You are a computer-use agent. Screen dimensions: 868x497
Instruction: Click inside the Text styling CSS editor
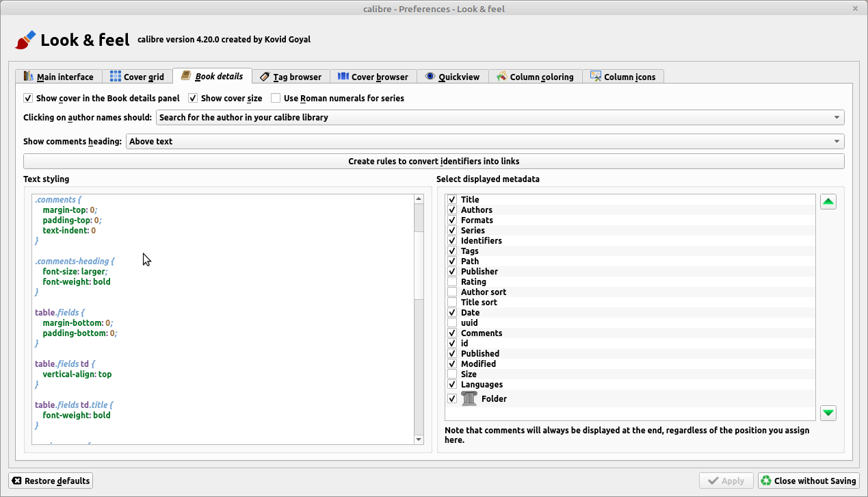(x=223, y=319)
